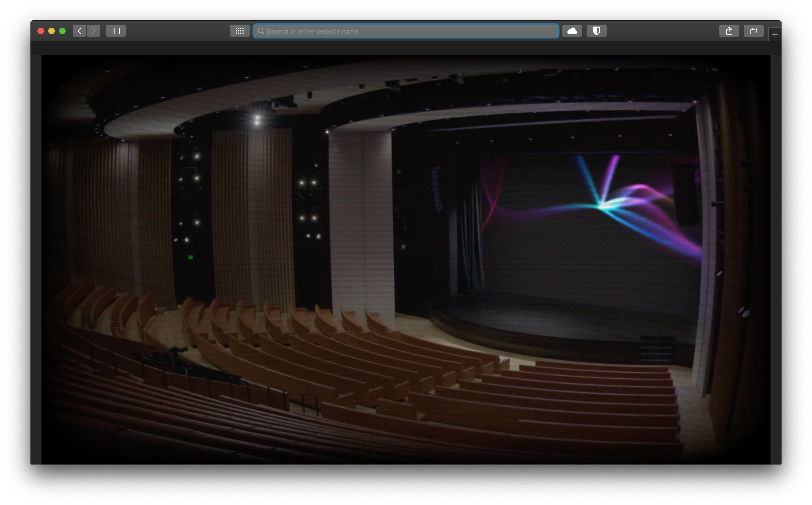Show the all tabs overview

[x=754, y=31]
